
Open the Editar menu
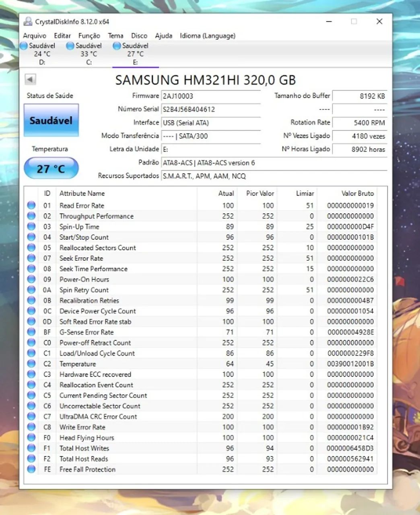[62, 36]
